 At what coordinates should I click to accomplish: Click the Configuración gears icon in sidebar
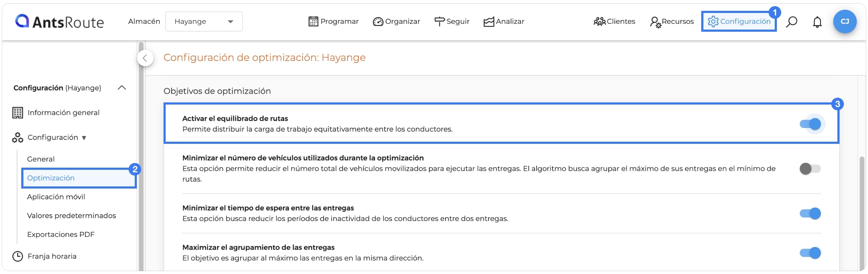click(x=18, y=137)
